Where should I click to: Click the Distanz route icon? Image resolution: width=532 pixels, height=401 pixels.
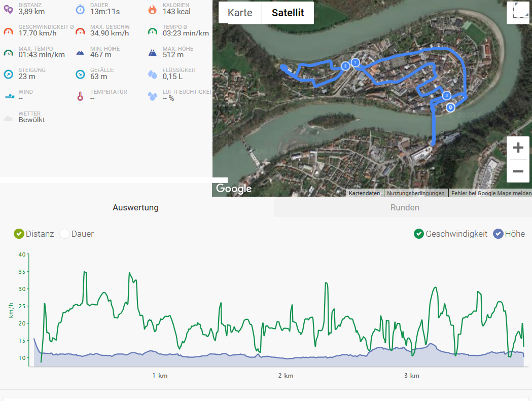[x=9, y=10]
